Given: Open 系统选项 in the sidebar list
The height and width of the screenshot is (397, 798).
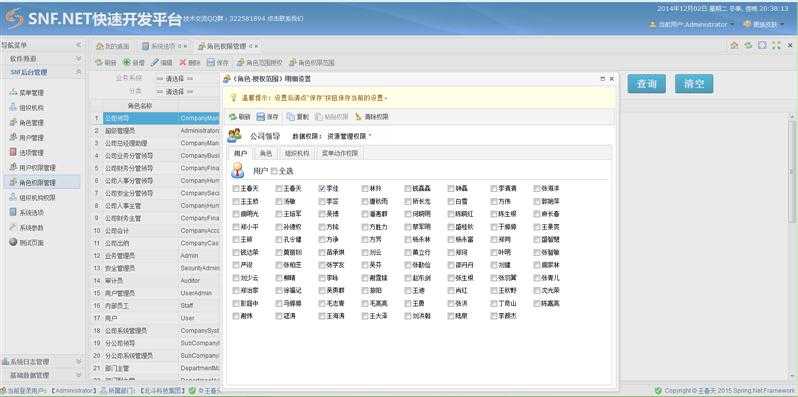Looking at the screenshot, I should point(27,212).
